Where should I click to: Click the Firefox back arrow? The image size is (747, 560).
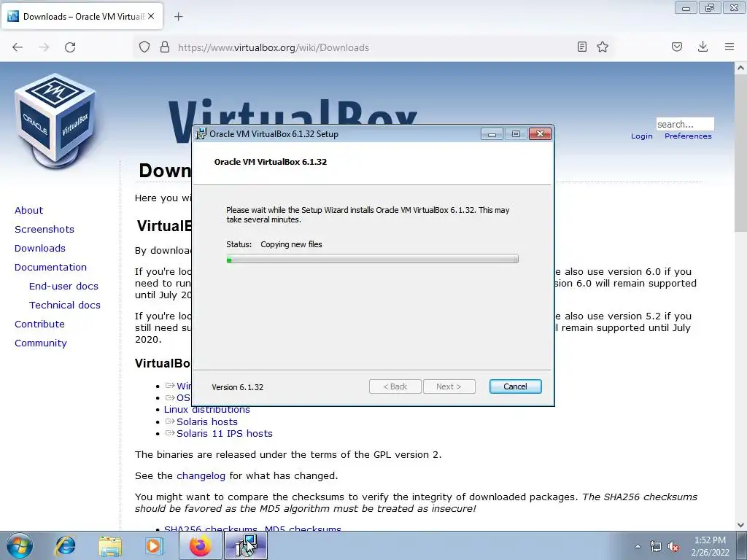click(x=18, y=47)
